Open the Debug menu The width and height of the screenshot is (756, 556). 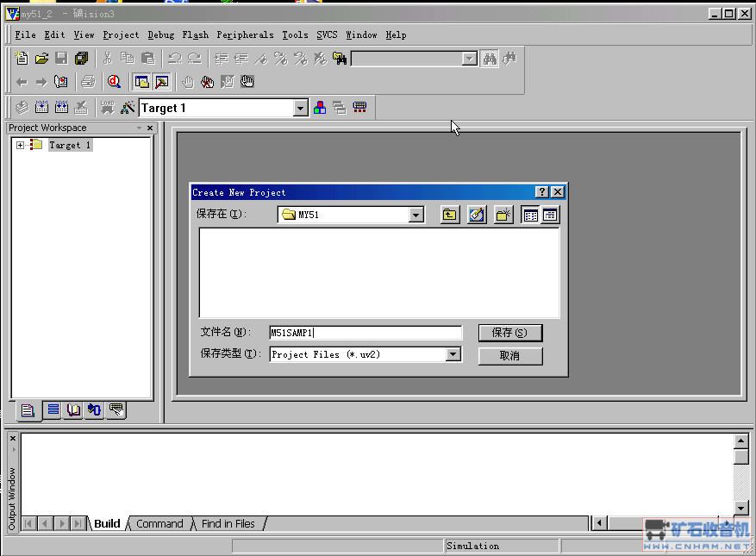(x=160, y=34)
